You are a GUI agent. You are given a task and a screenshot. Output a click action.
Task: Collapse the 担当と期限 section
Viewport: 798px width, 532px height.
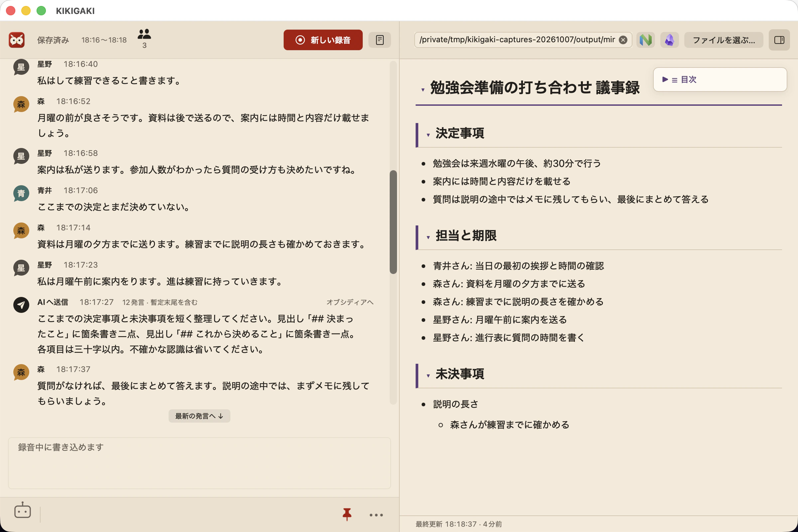pos(428,237)
